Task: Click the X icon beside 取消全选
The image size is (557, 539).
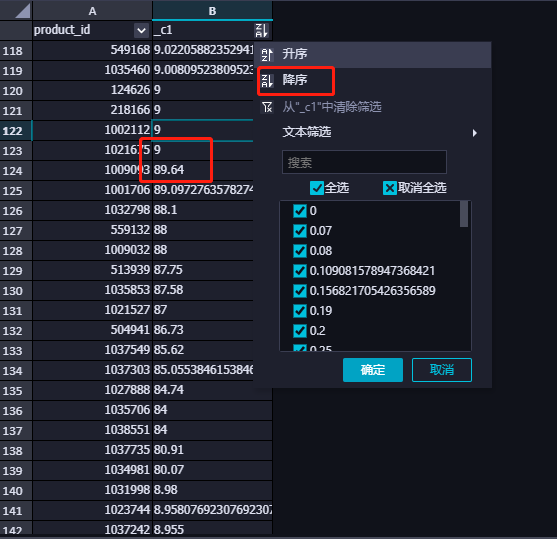Action: coord(390,188)
